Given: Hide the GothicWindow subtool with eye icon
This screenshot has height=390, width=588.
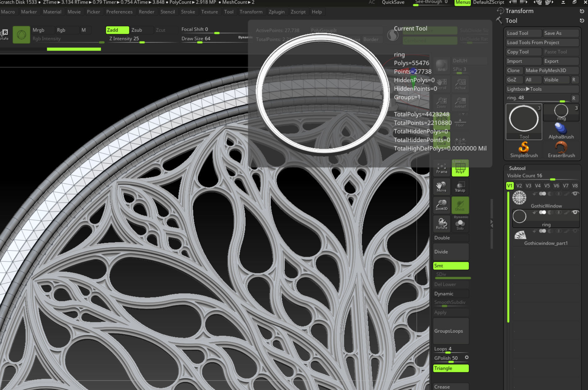Looking at the screenshot, I should [x=575, y=194].
